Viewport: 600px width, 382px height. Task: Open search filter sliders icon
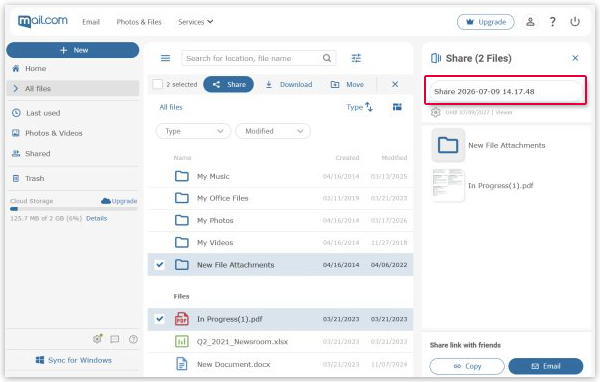point(356,58)
